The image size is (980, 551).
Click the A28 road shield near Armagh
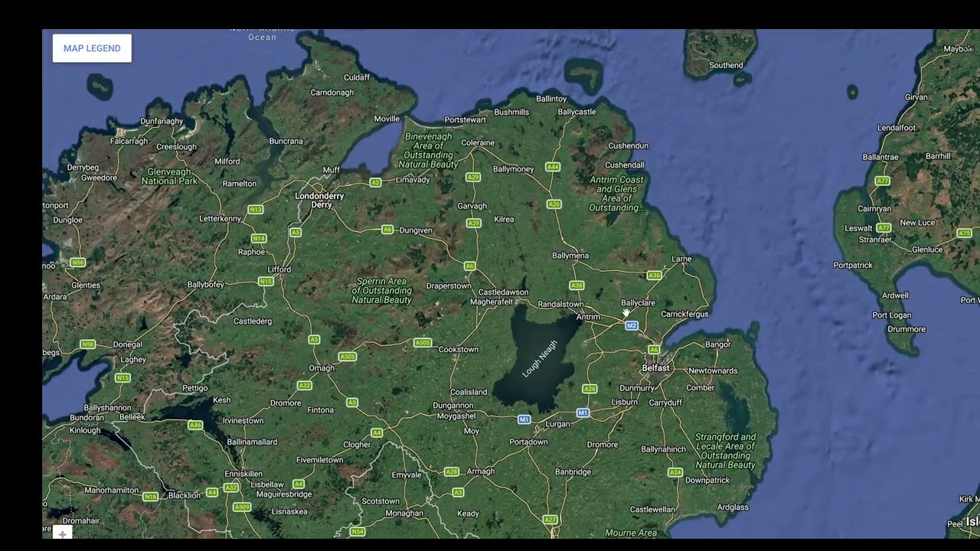coord(451,472)
